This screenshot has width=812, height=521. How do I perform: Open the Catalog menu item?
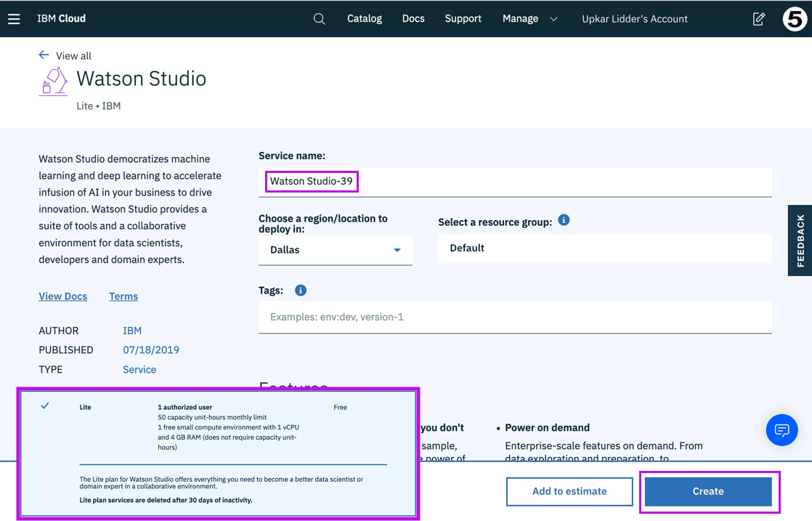click(x=365, y=19)
